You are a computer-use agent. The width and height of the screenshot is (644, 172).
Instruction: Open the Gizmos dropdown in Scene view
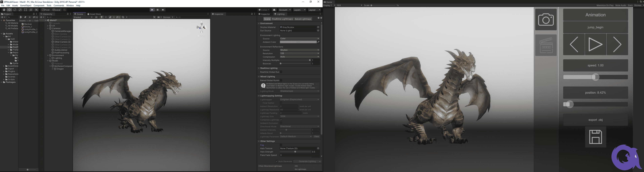pyautogui.click(x=168, y=17)
